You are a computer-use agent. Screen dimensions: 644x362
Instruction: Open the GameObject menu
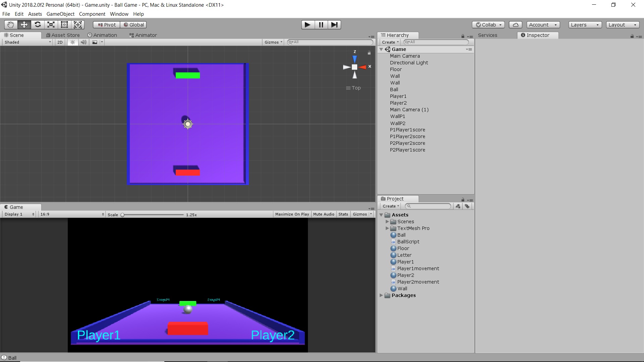(60, 14)
